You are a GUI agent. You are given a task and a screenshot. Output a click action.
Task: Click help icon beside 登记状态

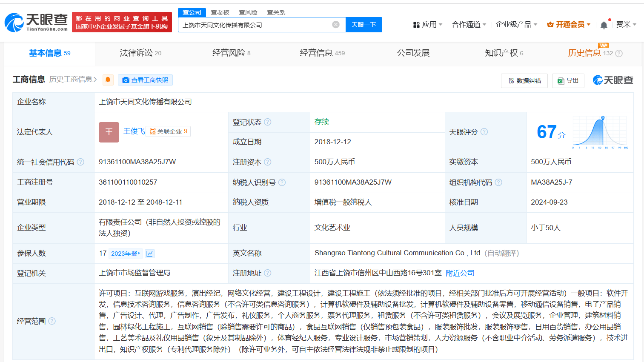[268, 122]
